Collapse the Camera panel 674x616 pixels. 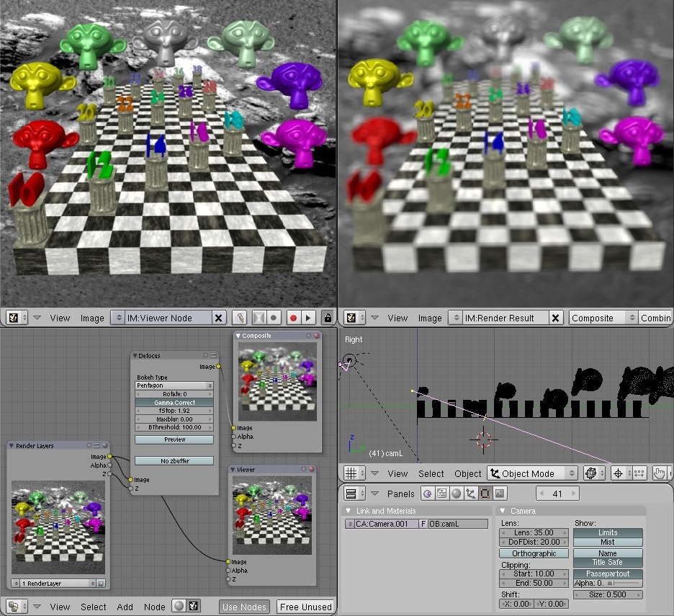(x=502, y=511)
